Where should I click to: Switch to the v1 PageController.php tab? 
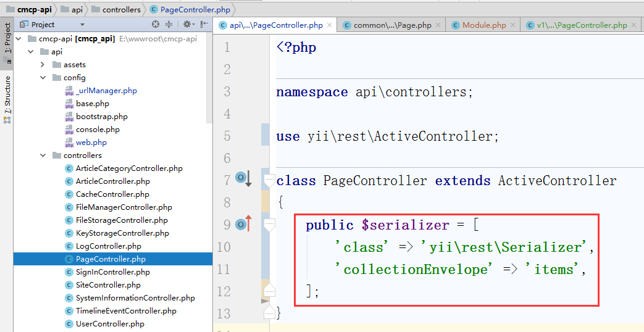click(x=581, y=25)
